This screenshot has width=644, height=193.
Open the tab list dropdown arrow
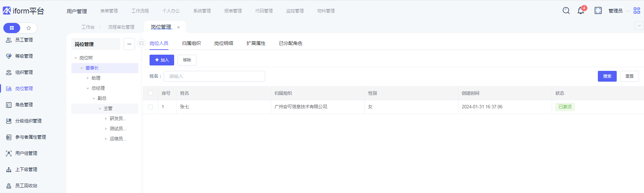[x=639, y=26]
